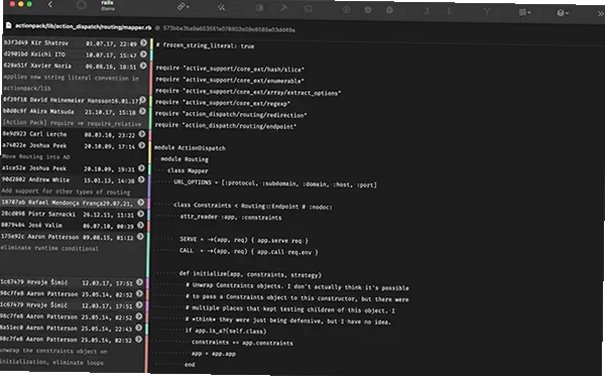The image size is (605, 376).
Task: Open the box-shaped dropdown near the toolbar end
Action: pyautogui.click(x=563, y=13)
